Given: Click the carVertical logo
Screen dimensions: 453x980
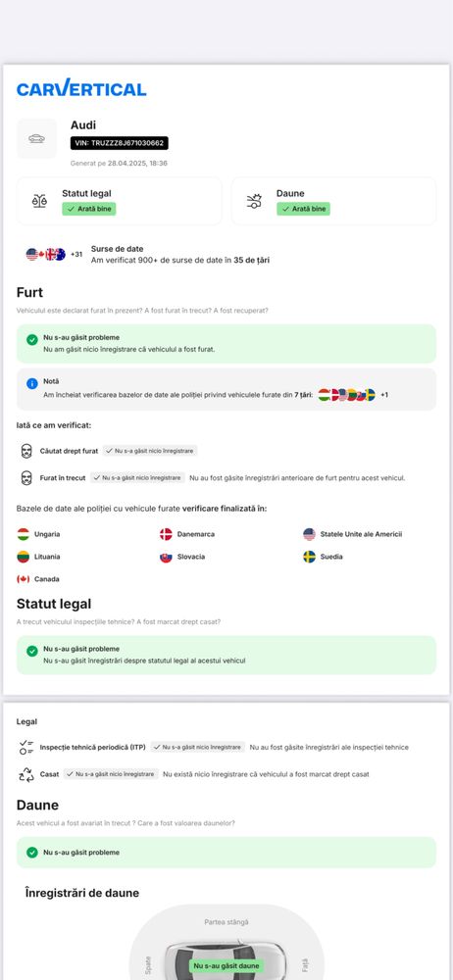Looking at the screenshot, I should click(81, 88).
